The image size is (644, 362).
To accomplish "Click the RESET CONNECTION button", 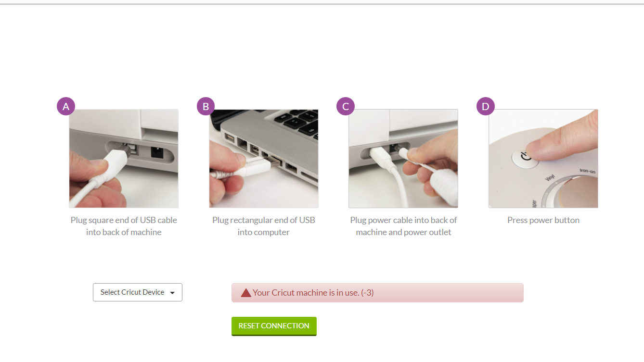I will tap(274, 326).
